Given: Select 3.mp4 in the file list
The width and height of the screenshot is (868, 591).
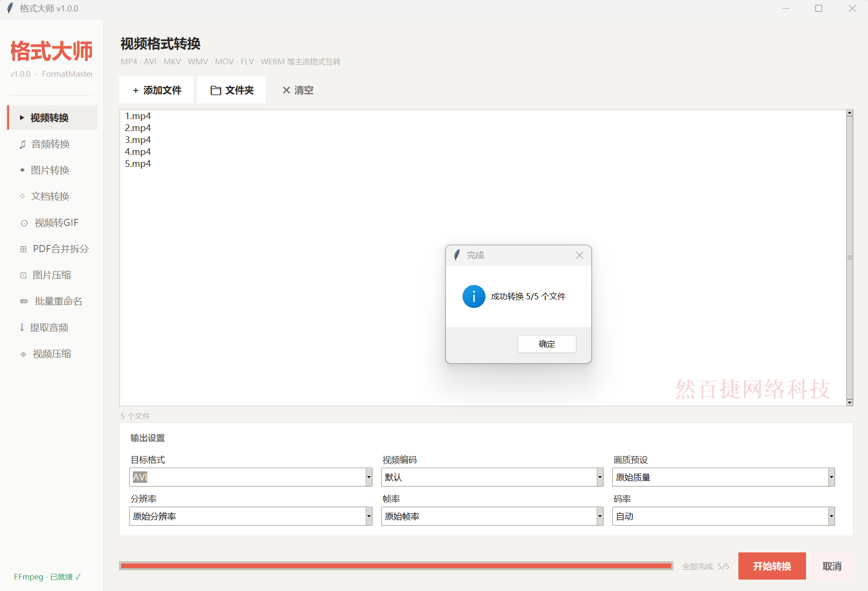Looking at the screenshot, I should point(138,140).
